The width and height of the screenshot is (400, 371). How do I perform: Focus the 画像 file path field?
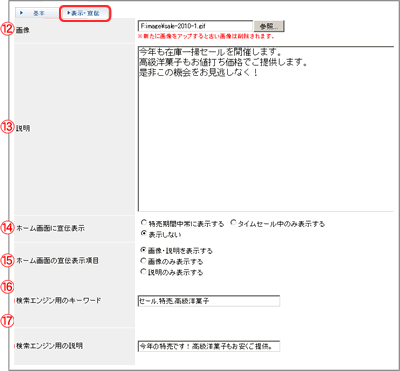tap(195, 26)
